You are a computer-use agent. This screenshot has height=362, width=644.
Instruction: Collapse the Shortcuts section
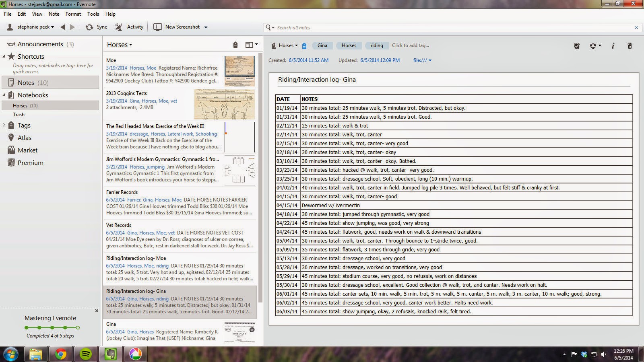coord(4,56)
